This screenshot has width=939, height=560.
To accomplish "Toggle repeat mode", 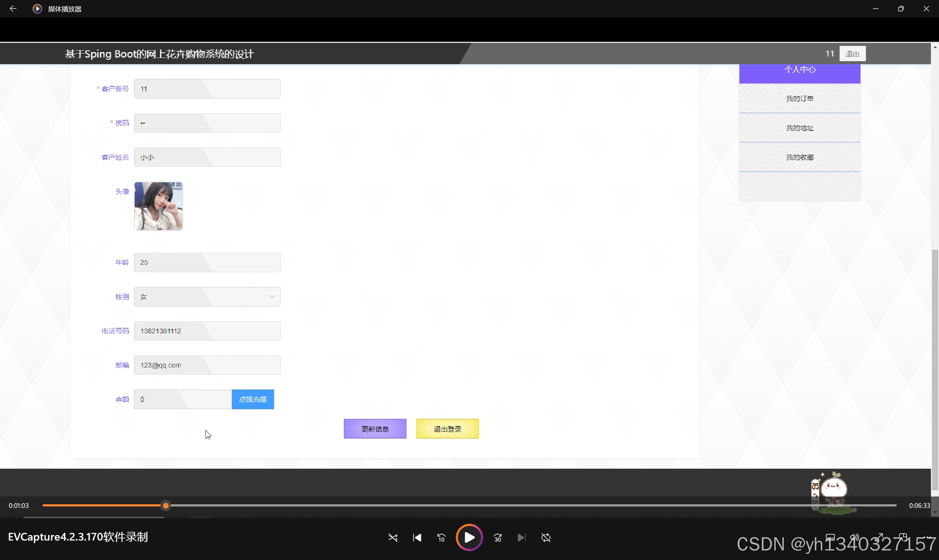I will point(546,537).
